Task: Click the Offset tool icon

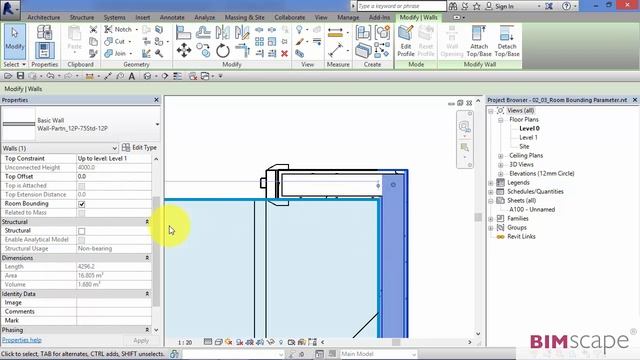Action: pyautogui.click(x=203, y=32)
